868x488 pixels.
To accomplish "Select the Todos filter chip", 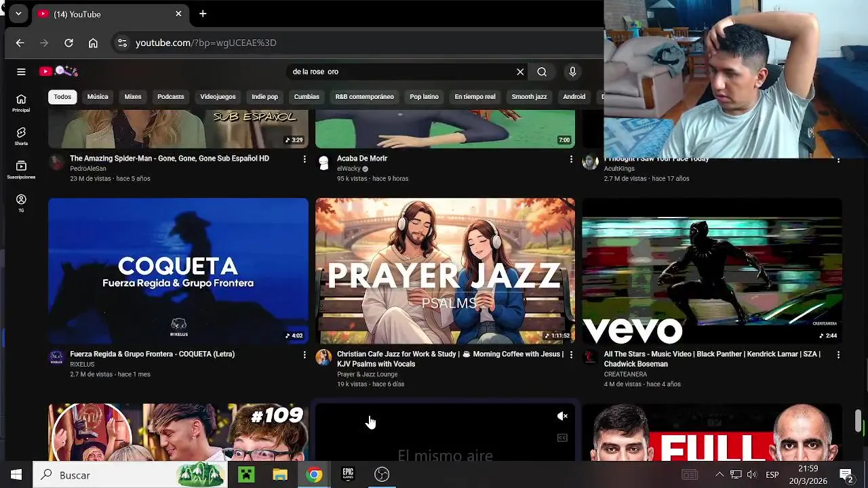I will pyautogui.click(x=62, y=97).
